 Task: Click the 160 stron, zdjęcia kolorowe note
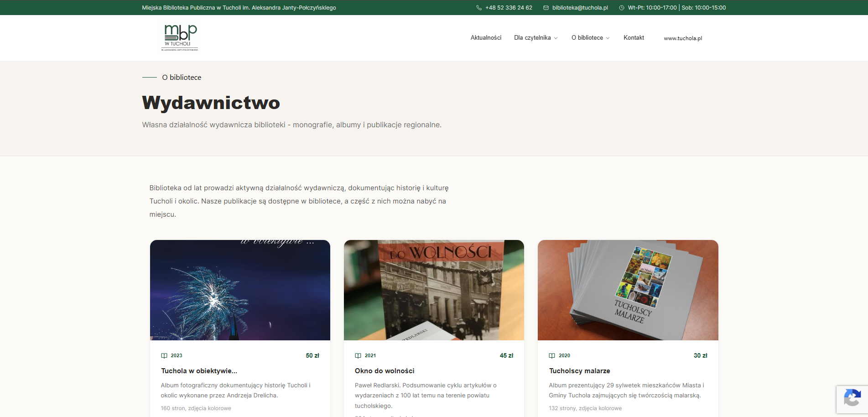196,408
